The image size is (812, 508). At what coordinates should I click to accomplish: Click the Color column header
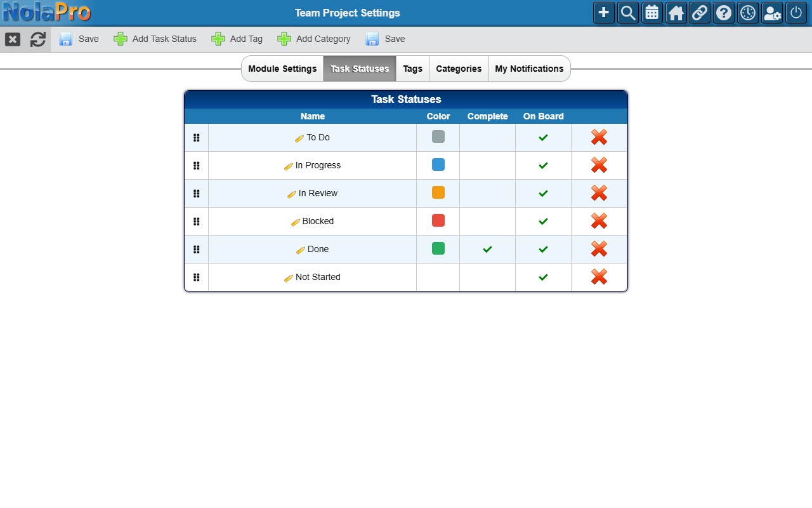[438, 116]
